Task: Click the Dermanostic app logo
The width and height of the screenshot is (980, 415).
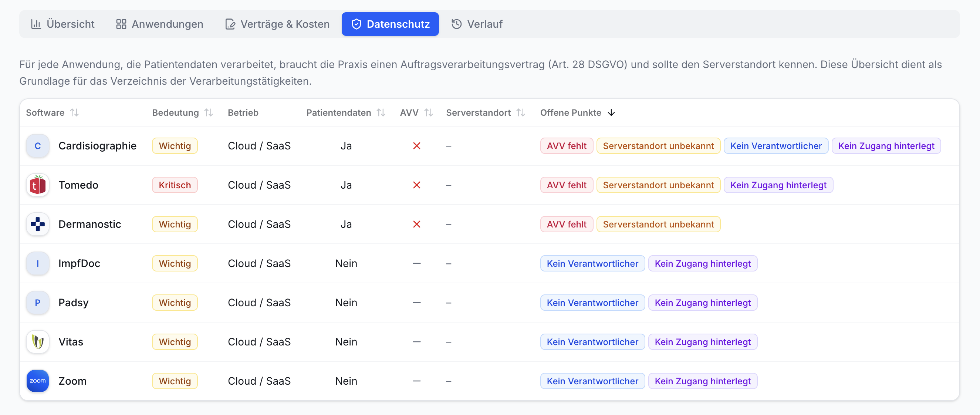Action: 38,224
